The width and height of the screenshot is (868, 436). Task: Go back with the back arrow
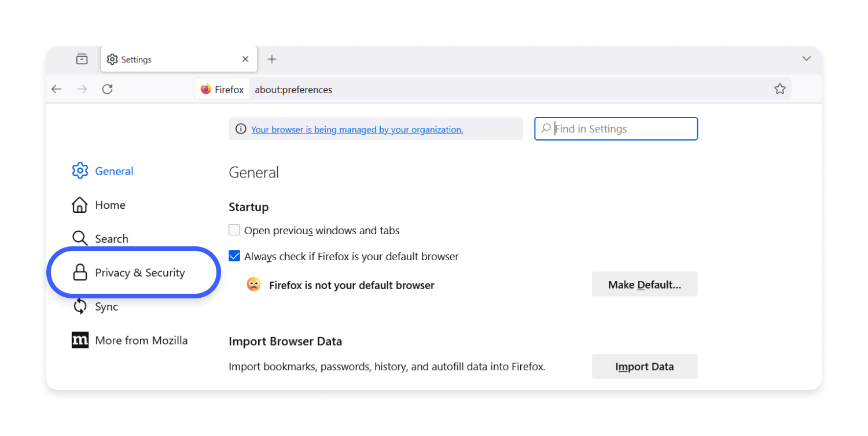coord(56,89)
